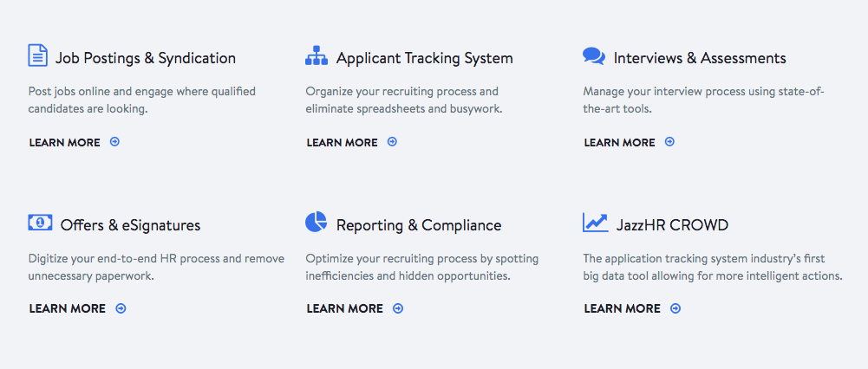The image size is (868, 369).
Task: Click arrow circle icon under Applicant Tracking System
Action: click(x=392, y=142)
